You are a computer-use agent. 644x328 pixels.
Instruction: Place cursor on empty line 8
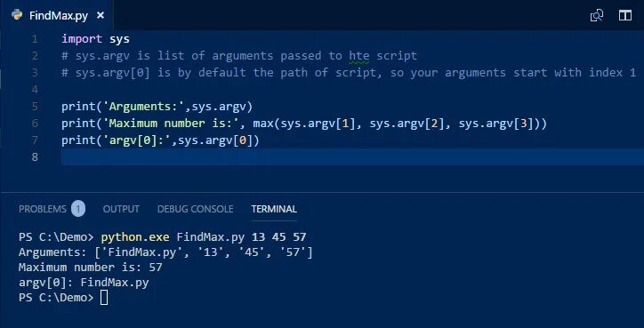click(352, 156)
